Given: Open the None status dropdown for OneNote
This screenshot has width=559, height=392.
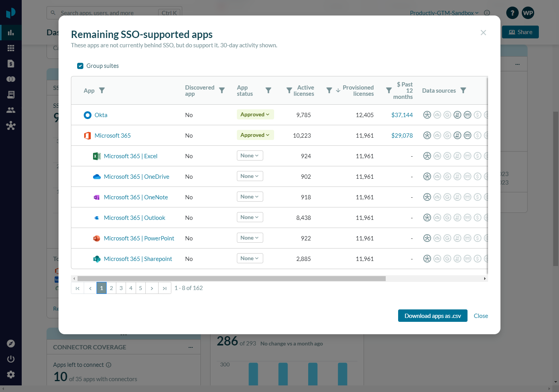Looking at the screenshot, I should pos(250,197).
